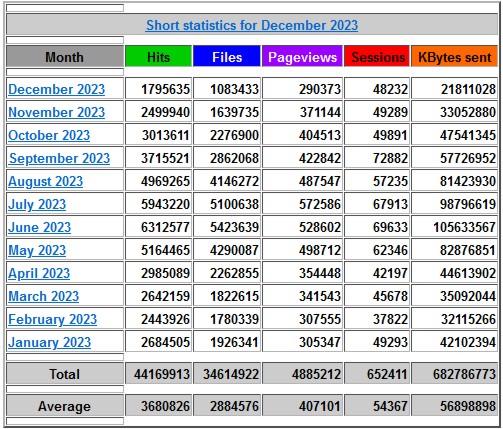The width and height of the screenshot is (503, 429).
Task: Open the Short statistics for December 2023 link
Action: coord(252,25)
